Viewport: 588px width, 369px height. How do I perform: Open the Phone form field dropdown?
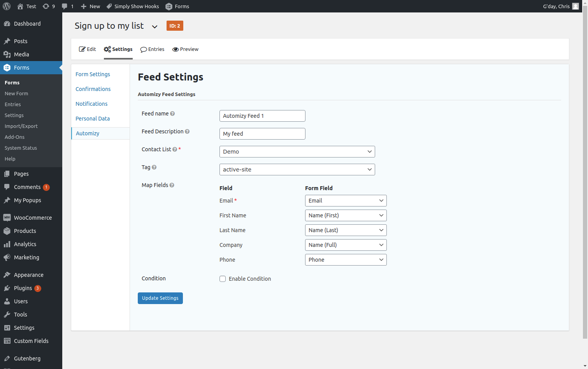[x=346, y=260]
